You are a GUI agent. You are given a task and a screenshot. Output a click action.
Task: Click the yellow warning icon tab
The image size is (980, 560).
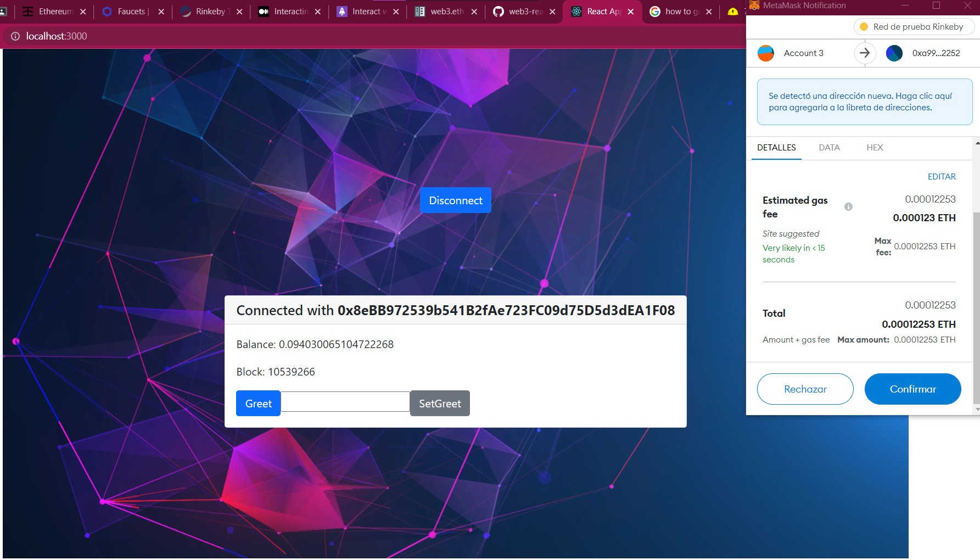pos(732,12)
